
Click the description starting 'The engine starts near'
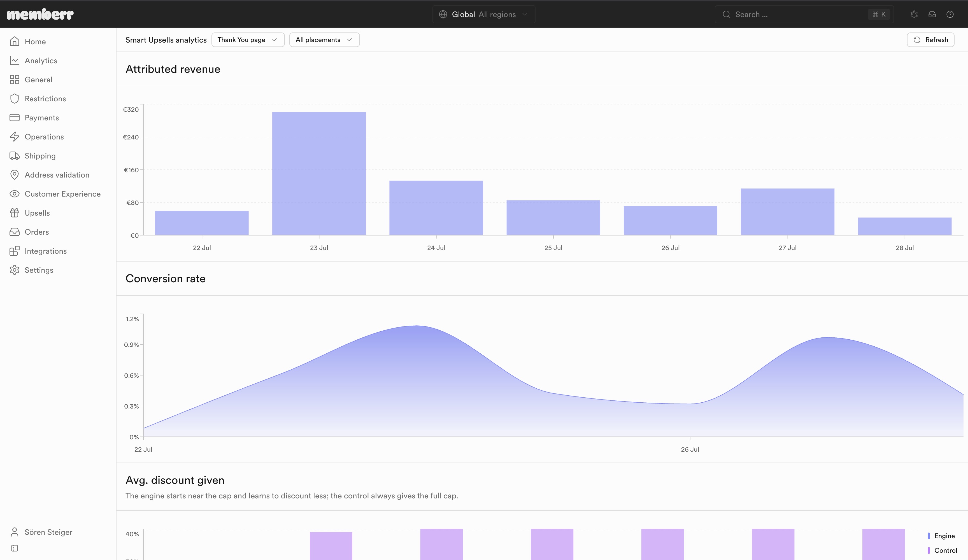coord(292,496)
